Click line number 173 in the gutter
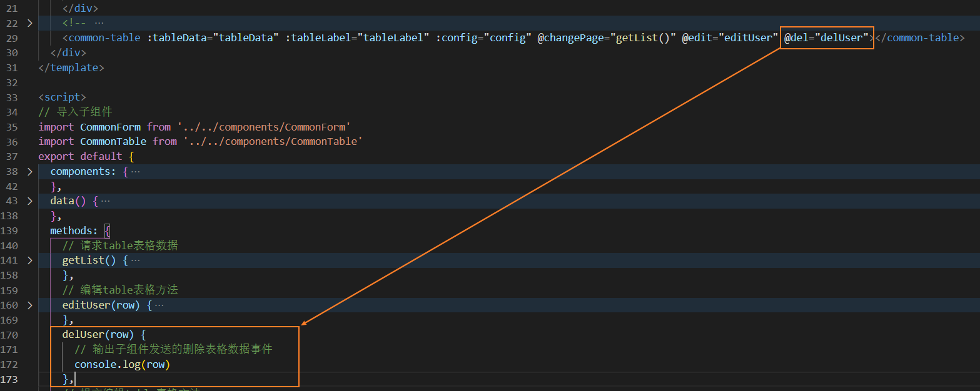 click(10, 380)
